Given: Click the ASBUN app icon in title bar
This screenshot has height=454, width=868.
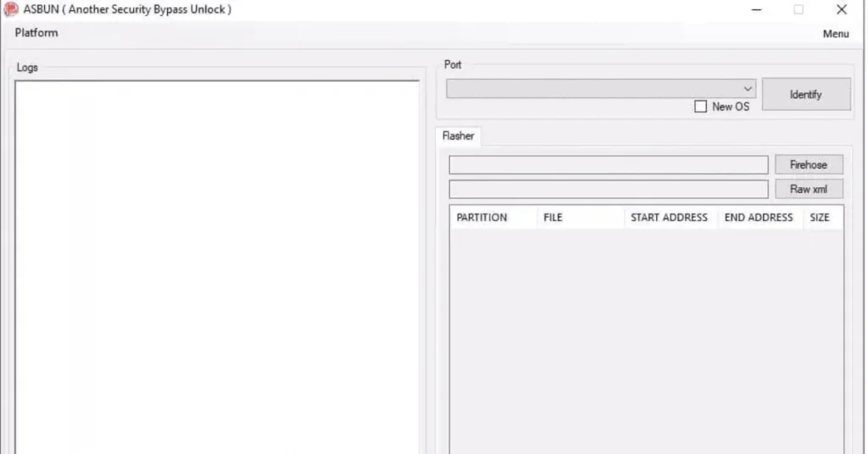Looking at the screenshot, I should [10, 9].
